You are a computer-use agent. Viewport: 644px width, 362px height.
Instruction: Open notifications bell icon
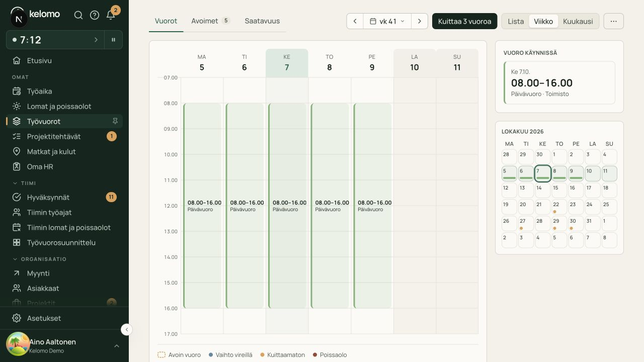[x=111, y=15]
